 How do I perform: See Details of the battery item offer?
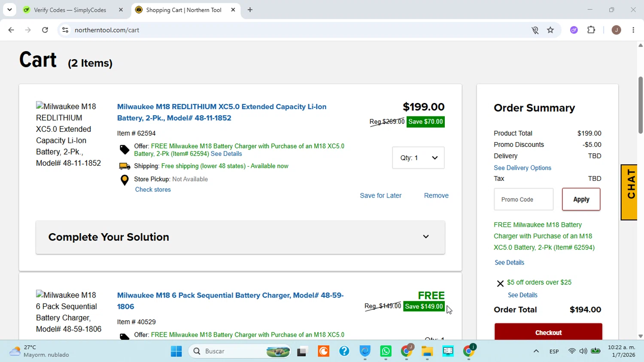tap(226, 154)
